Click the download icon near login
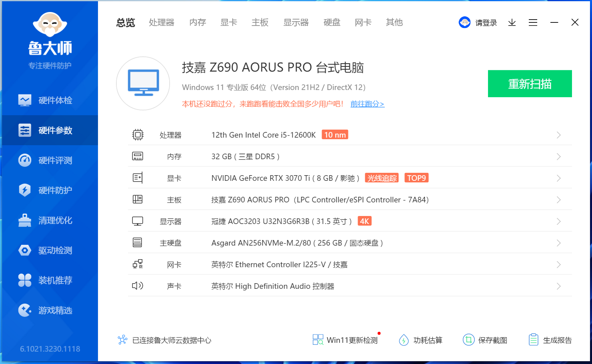The height and width of the screenshot is (364, 592). click(512, 22)
